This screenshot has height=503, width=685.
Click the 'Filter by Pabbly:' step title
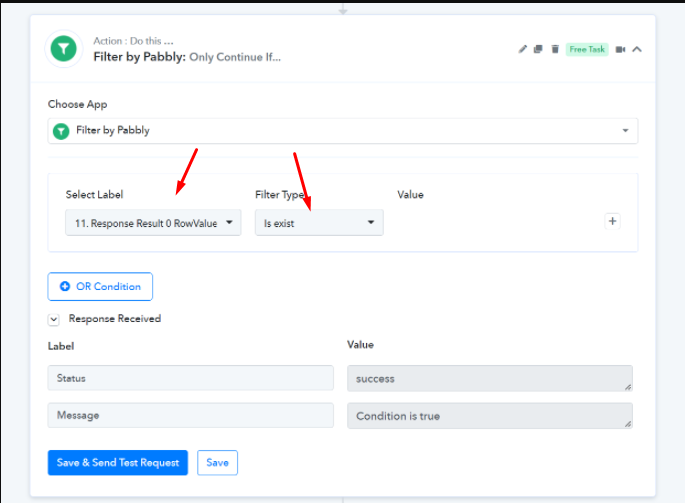pos(140,57)
